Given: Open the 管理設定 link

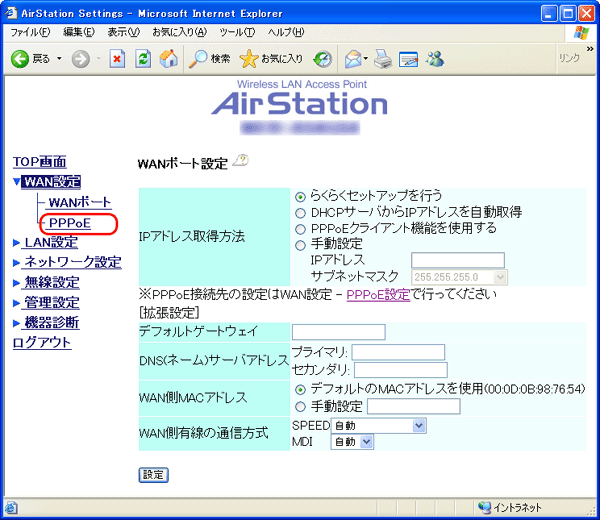Looking at the screenshot, I should pos(52,303).
